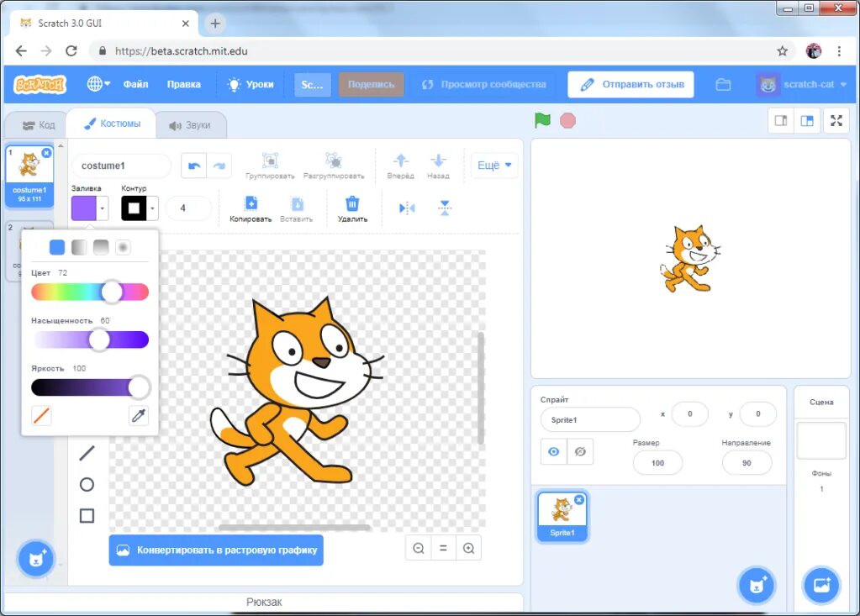860x616 pixels.
Task: Click the Scratch logo
Action: tap(40, 84)
